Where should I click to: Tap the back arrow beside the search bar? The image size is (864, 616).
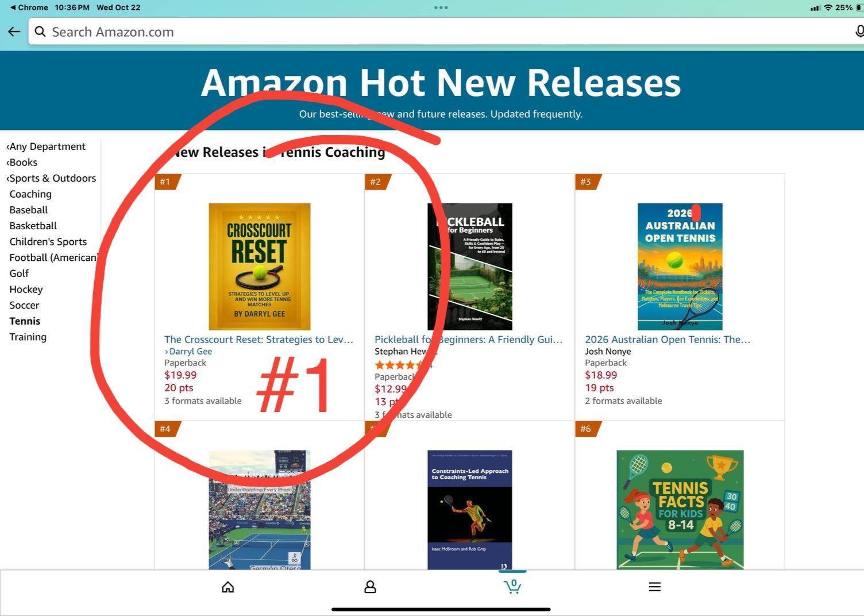(x=14, y=32)
